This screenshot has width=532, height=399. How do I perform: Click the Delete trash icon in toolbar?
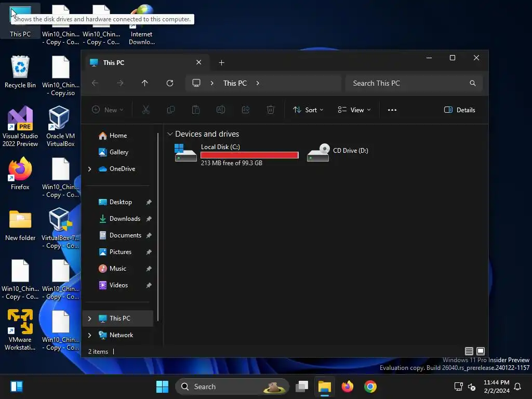coord(270,110)
